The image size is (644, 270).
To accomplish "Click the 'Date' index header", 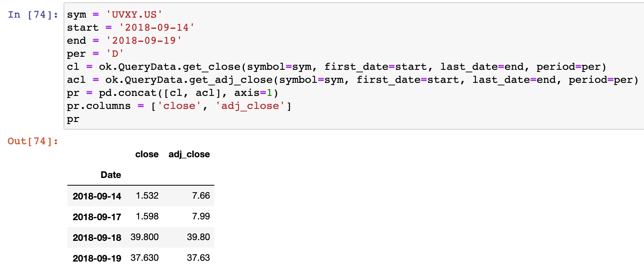I will (111, 175).
